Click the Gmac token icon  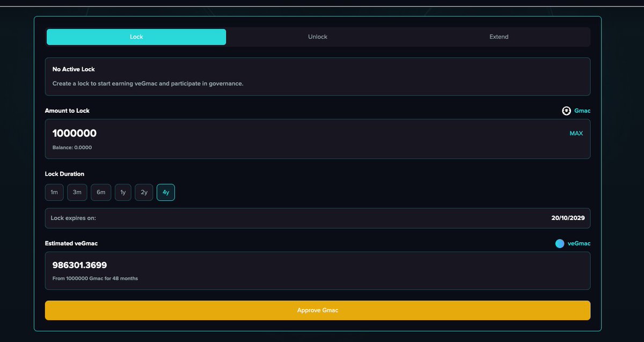(566, 111)
